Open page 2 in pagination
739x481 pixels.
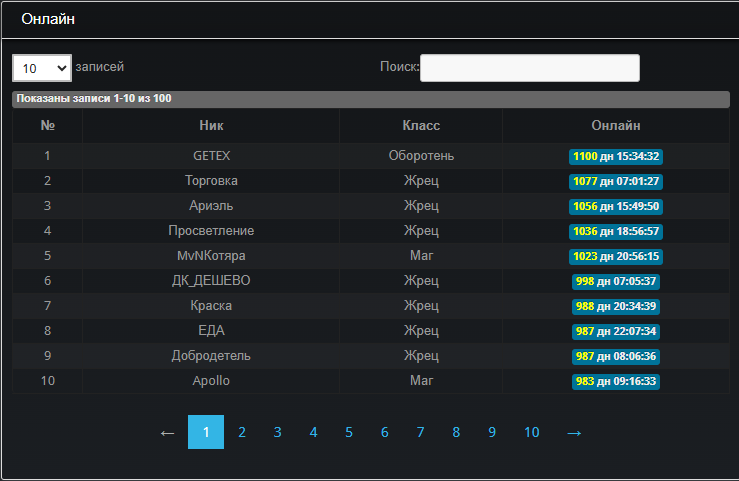[242, 432]
